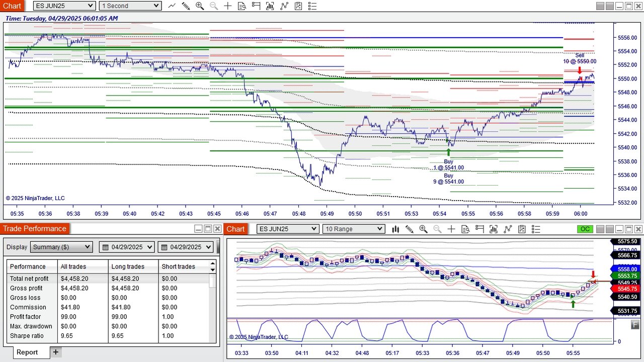This screenshot has height=362, width=644.
Task: Open properties list of the 1 Second chart
Action: pos(312,6)
